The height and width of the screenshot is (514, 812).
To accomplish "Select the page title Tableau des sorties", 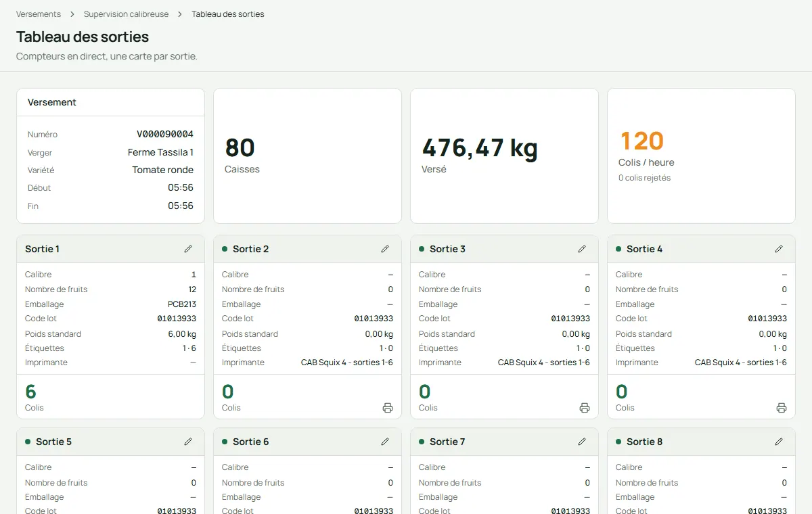I will [83, 37].
